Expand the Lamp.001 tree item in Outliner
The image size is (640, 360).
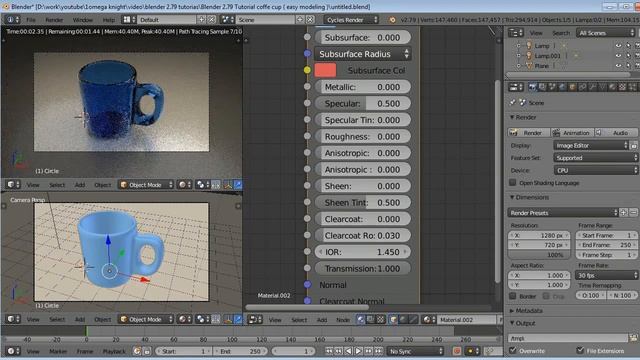[x=518, y=56]
